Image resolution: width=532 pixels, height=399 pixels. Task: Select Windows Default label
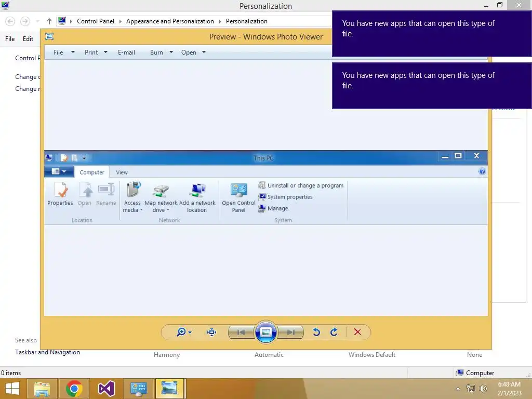372,354
